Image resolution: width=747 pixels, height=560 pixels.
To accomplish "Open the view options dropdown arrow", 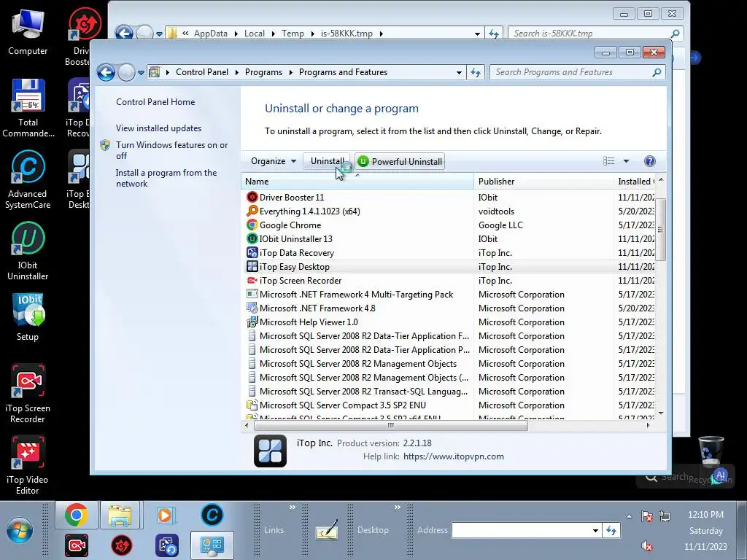I will coord(626,161).
